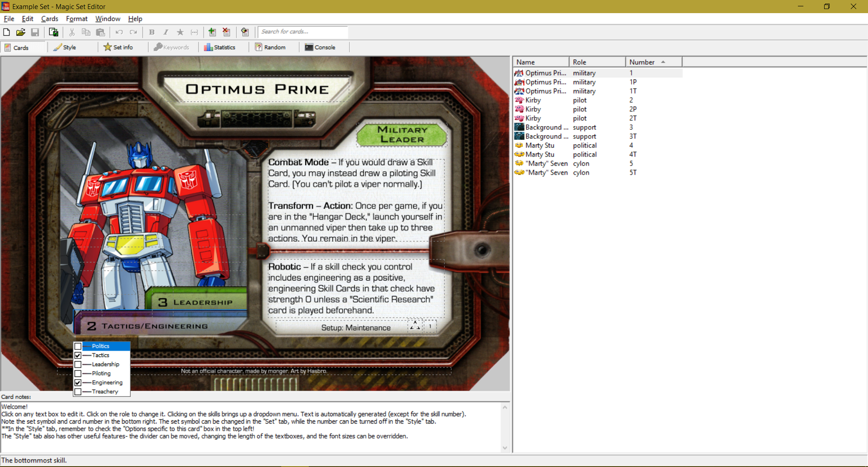Click the set symbol on card bottom
Image resolution: width=868 pixels, height=467 pixels.
coord(415,325)
